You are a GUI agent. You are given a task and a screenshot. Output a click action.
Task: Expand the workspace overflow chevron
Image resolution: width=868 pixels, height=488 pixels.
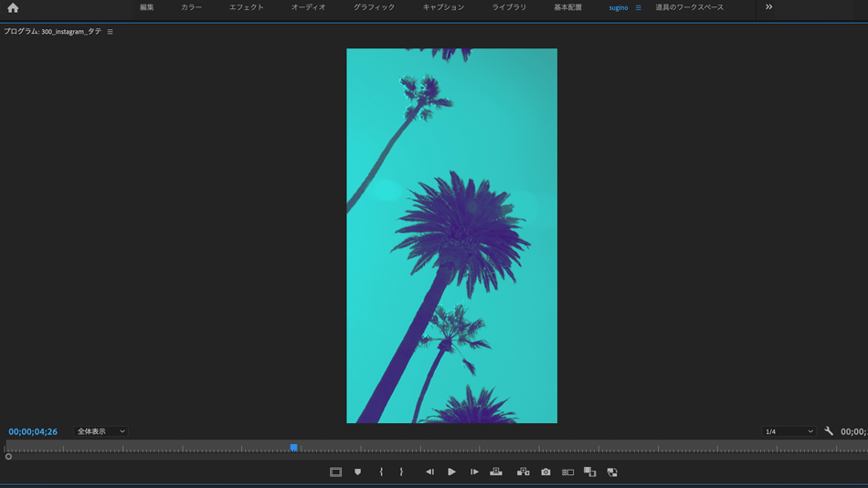768,7
